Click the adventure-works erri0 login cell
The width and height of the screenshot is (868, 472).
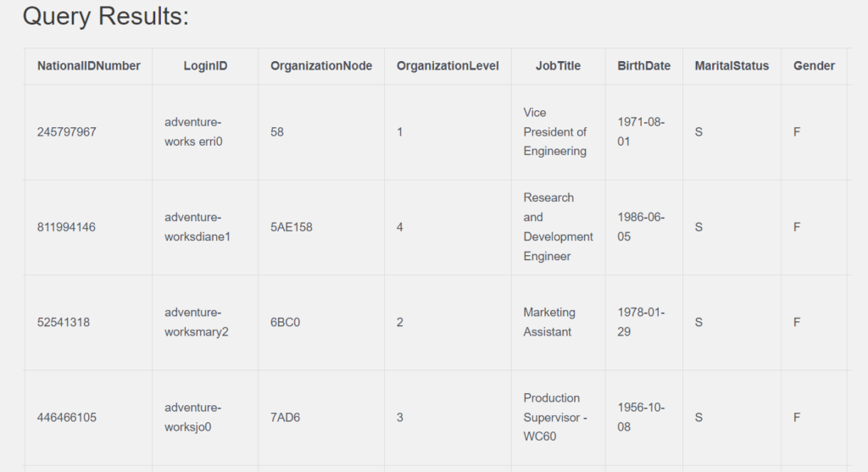pyautogui.click(x=193, y=132)
